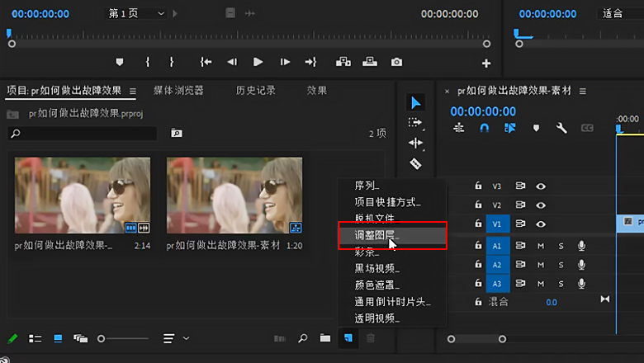The height and width of the screenshot is (363, 644).
Task: Click the Overwrite edit button
Action: [370, 62]
